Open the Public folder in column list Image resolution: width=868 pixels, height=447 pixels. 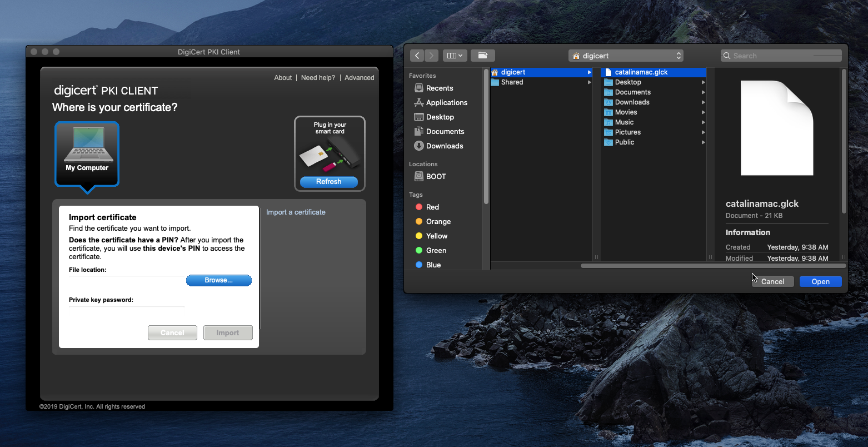pos(654,142)
